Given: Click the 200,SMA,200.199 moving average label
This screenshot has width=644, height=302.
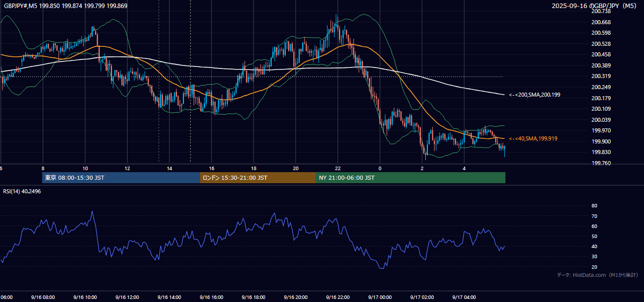Looking at the screenshot, I should tap(534, 95).
